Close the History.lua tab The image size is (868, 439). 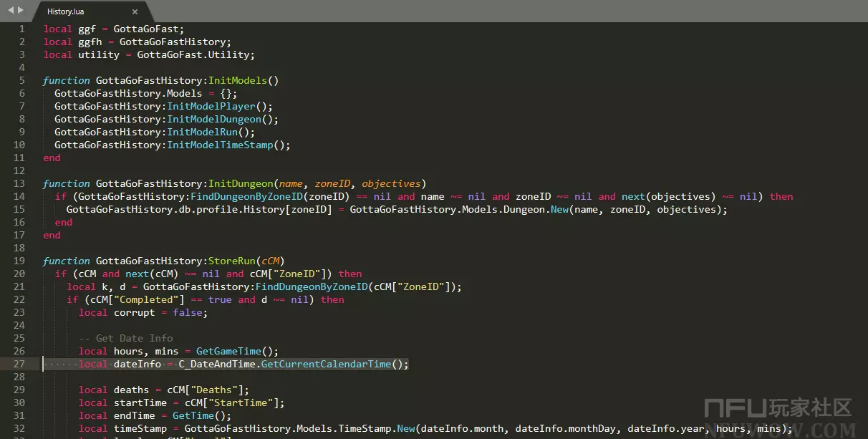coord(135,11)
